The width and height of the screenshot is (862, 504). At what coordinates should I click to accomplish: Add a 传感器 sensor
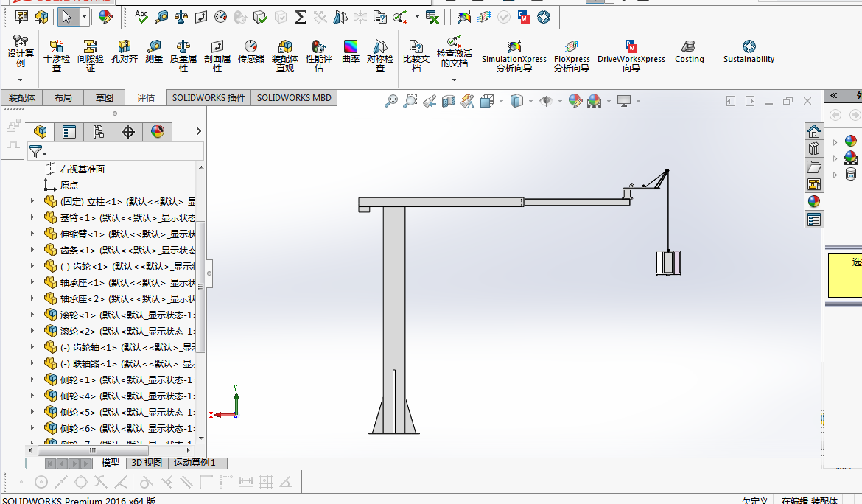point(250,52)
